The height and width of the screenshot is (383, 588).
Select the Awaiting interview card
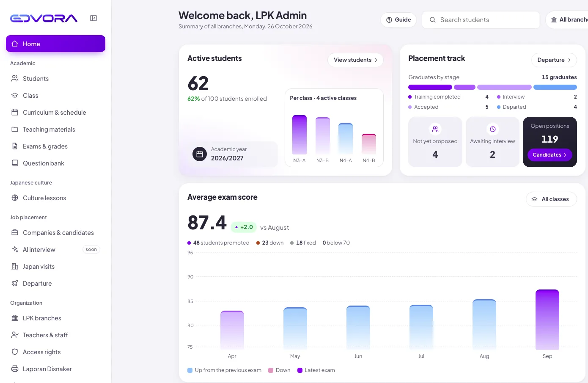click(x=492, y=142)
